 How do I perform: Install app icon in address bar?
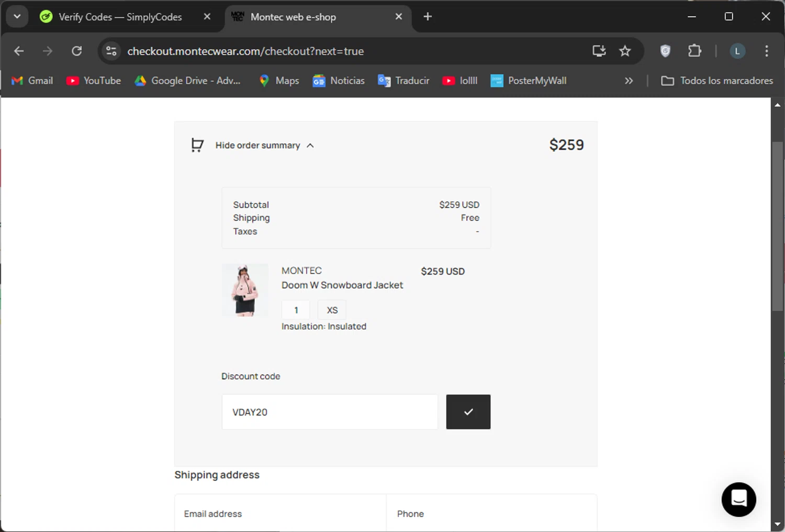coord(599,51)
